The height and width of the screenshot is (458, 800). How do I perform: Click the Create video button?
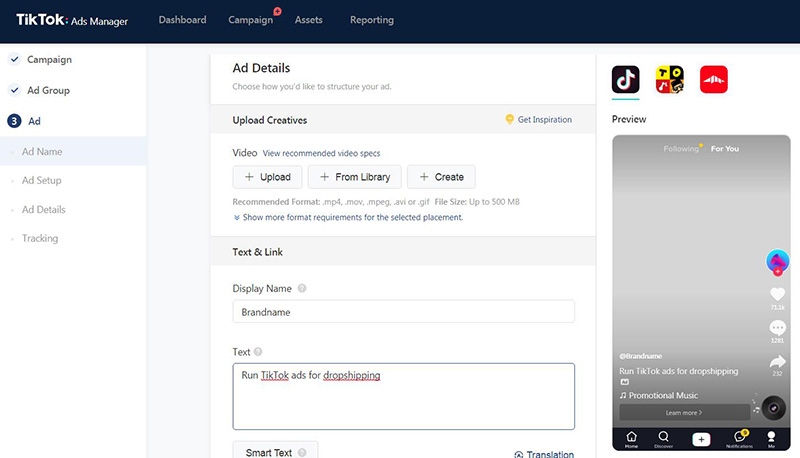click(x=441, y=177)
